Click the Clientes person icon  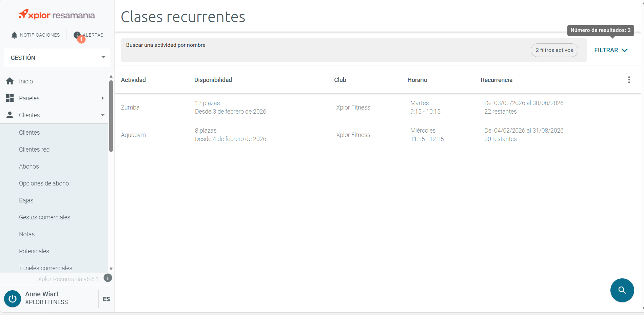point(10,115)
